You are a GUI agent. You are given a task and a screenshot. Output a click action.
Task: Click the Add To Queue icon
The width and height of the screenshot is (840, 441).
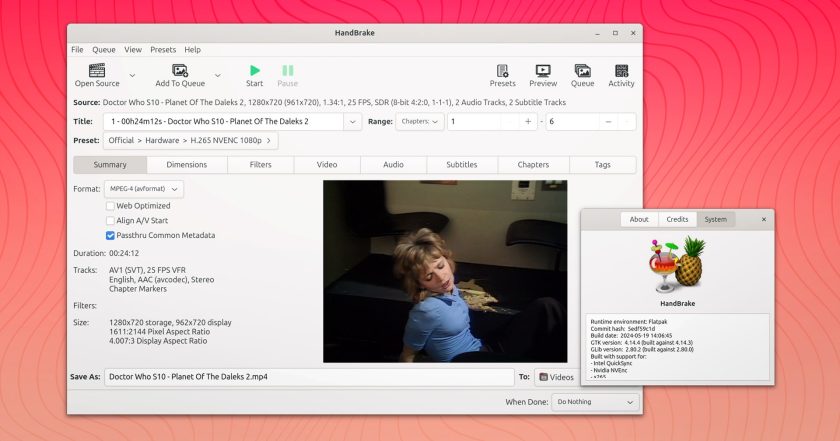[180, 70]
